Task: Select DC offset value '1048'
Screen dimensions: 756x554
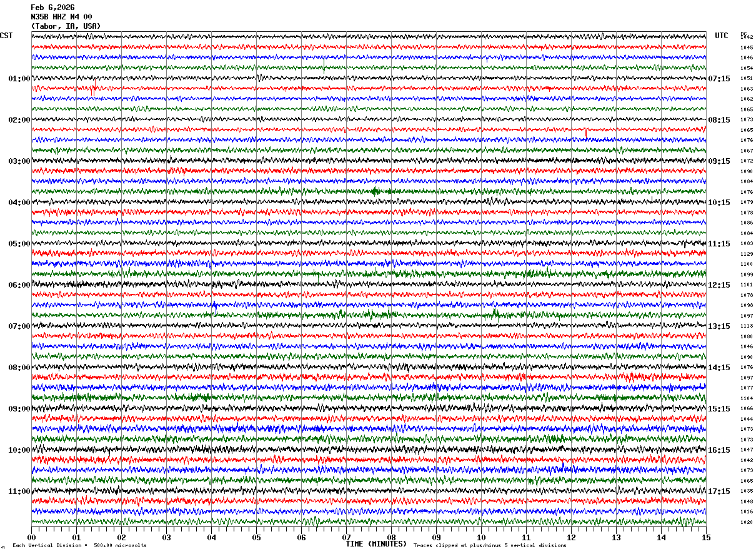Action: [747, 501]
